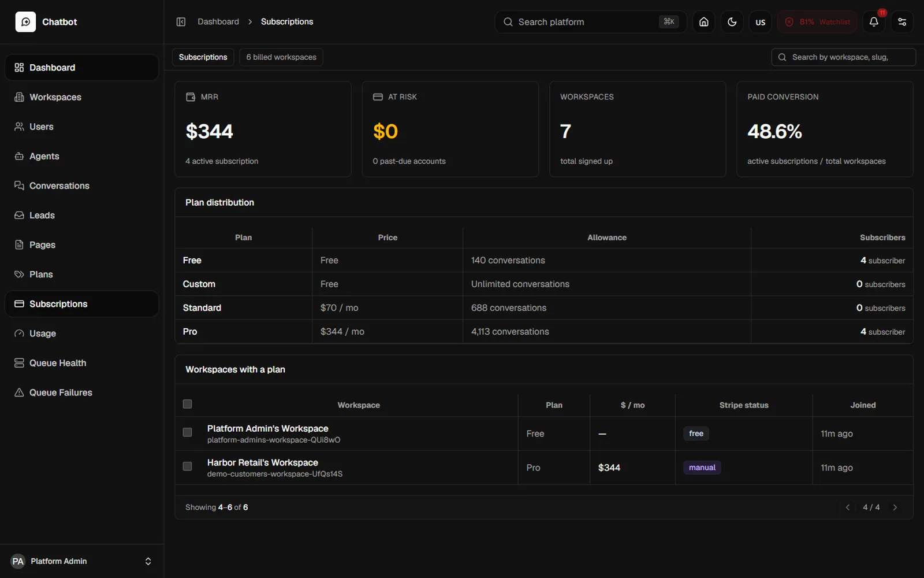Viewport: 924px width, 578px height.
Task: Click the Usage gauge icon
Action: click(x=19, y=334)
